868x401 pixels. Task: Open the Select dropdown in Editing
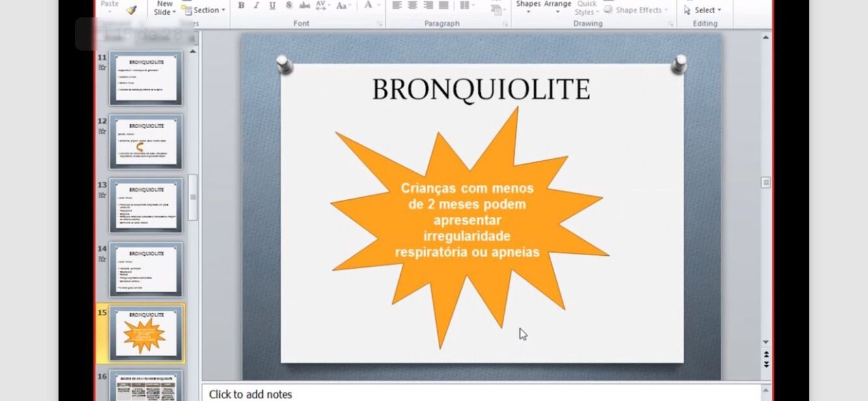tap(703, 10)
